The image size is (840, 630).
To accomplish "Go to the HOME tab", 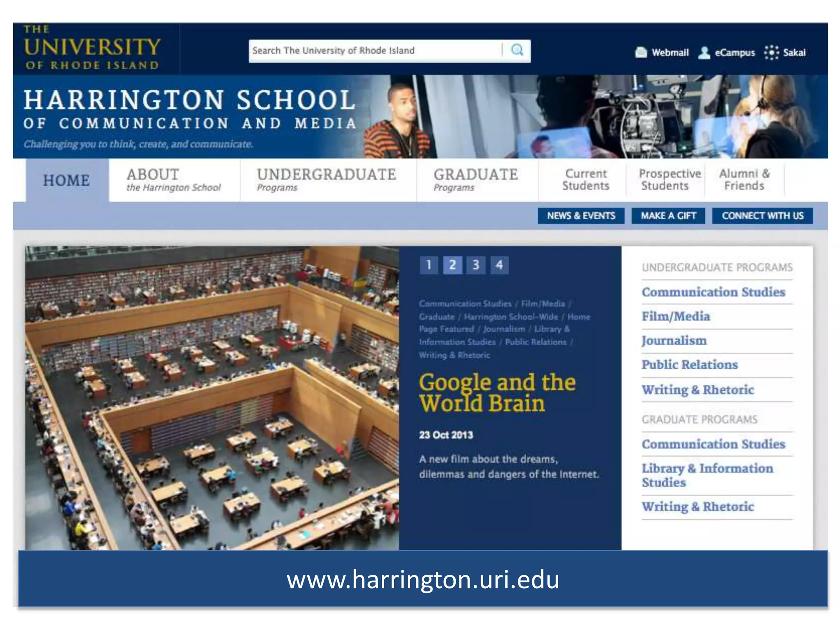I will click(x=67, y=180).
